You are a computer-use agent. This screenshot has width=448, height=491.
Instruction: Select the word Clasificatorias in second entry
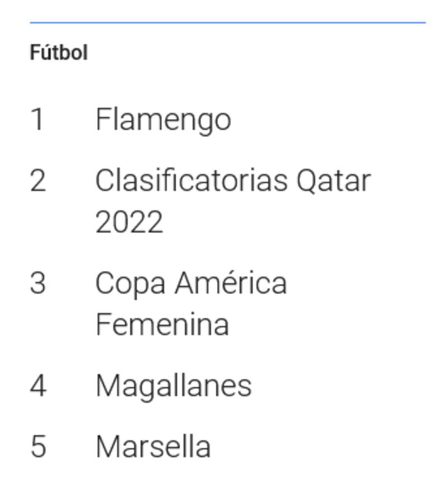[191, 181]
